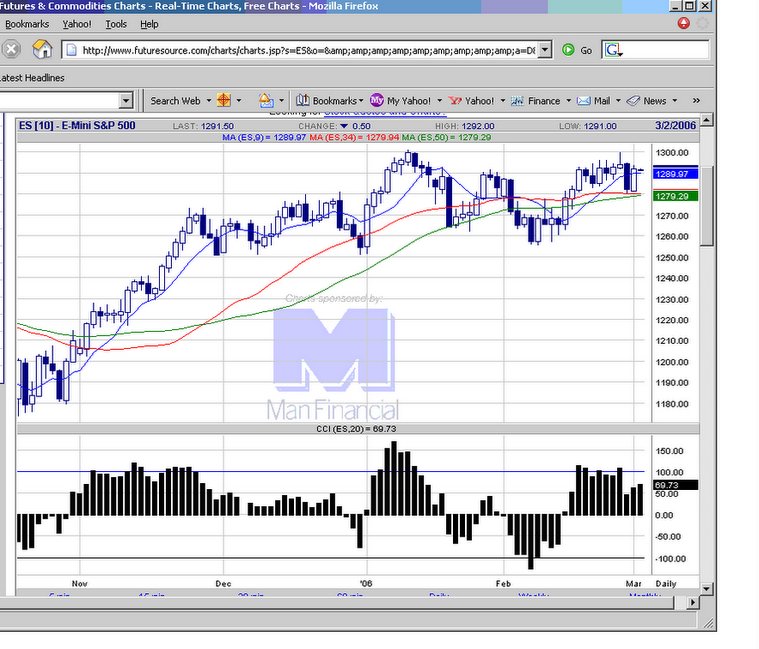Click the vertical scrollbar down arrow

(707, 589)
